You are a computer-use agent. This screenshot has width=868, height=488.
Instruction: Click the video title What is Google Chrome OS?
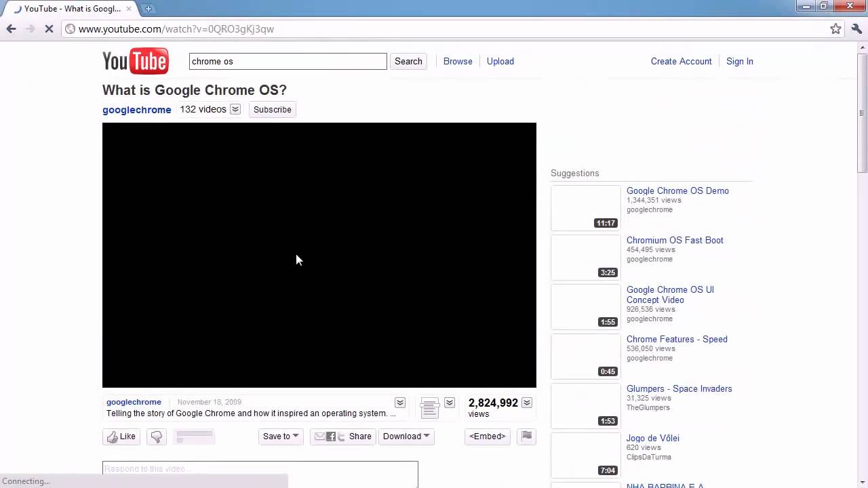click(x=195, y=90)
